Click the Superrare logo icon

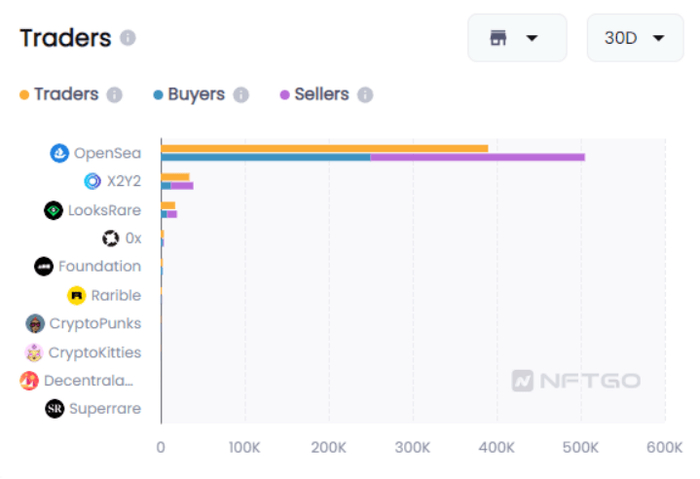point(54,408)
